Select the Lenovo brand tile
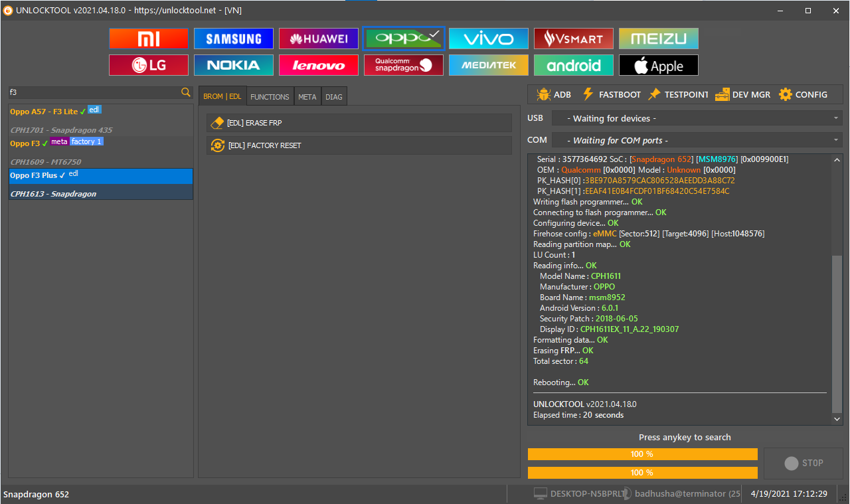 (x=319, y=65)
